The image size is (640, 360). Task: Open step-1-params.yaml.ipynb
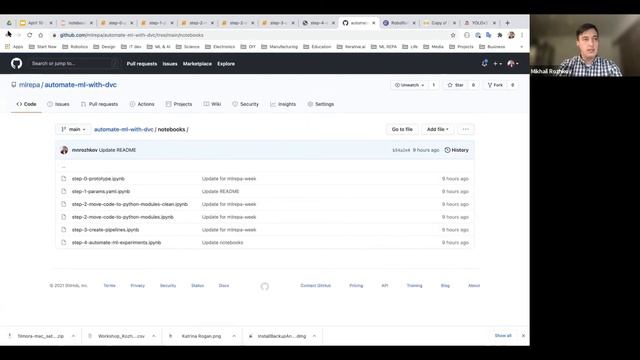[x=101, y=191]
